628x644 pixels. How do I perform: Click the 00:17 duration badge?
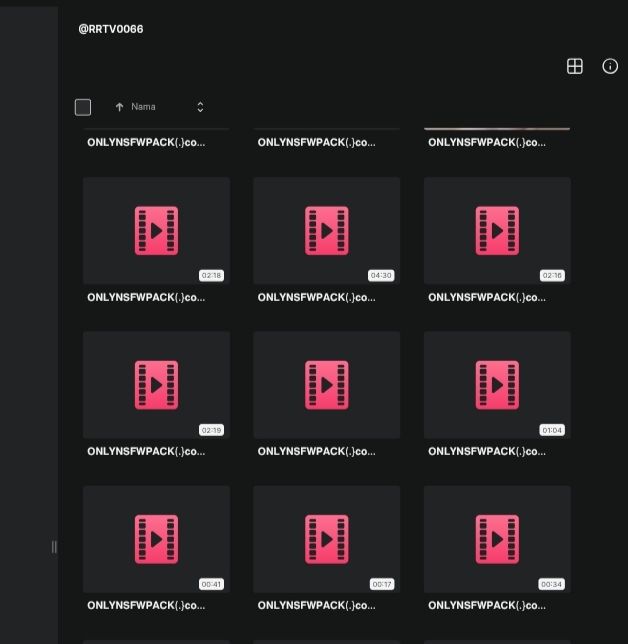pyautogui.click(x=382, y=584)
